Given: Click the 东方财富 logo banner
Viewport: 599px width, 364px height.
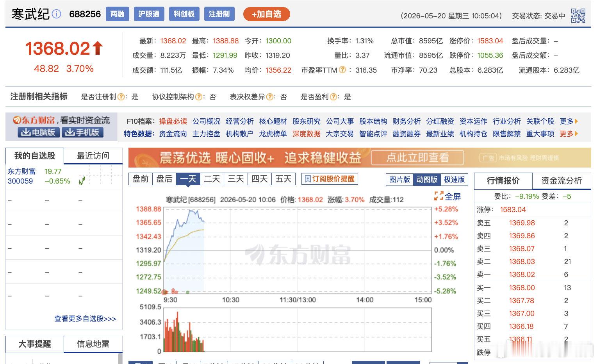Looking at the screenshot, I should coord(61,120).
